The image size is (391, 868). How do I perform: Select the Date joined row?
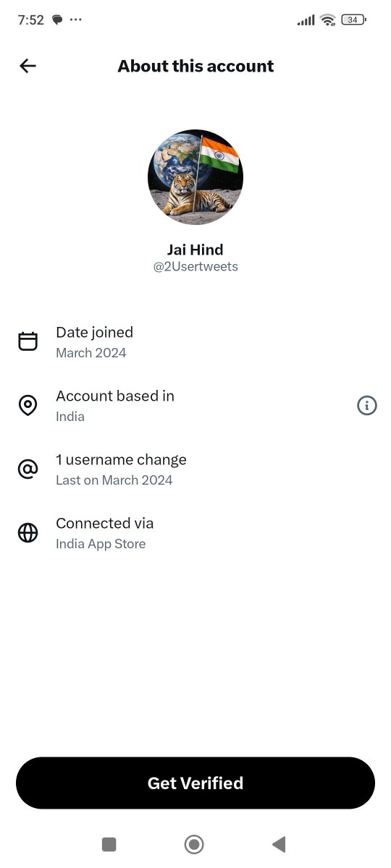[195, 342]
